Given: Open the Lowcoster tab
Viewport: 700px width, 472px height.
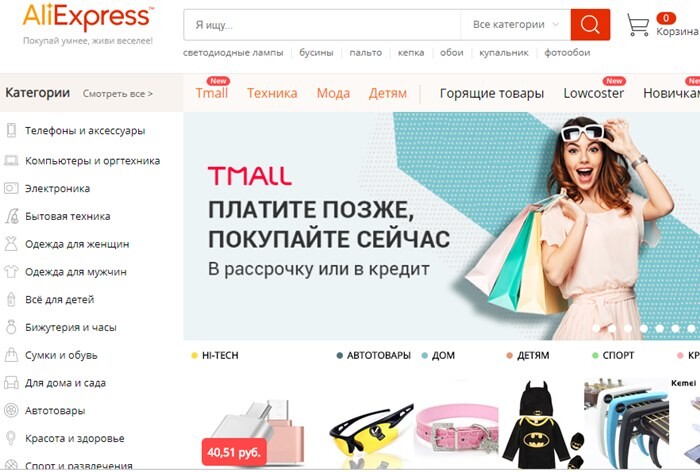Looking at the screenshot, I should 593,93.
